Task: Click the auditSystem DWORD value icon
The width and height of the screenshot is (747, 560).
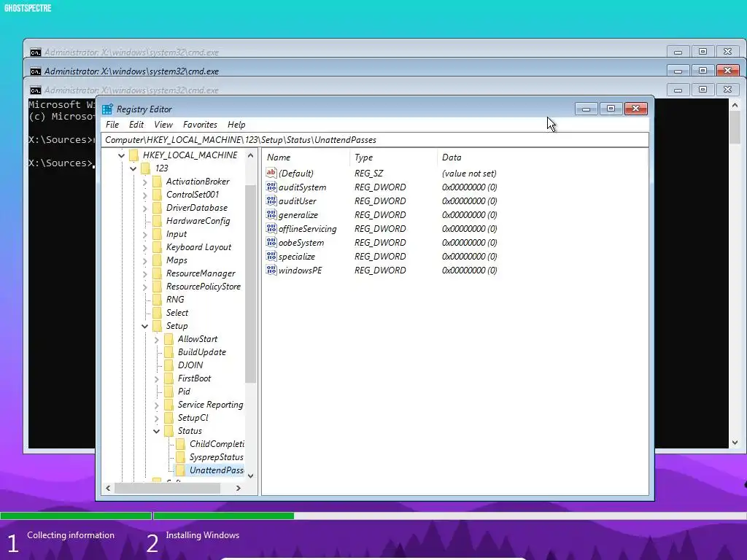Action: point(271,187)
